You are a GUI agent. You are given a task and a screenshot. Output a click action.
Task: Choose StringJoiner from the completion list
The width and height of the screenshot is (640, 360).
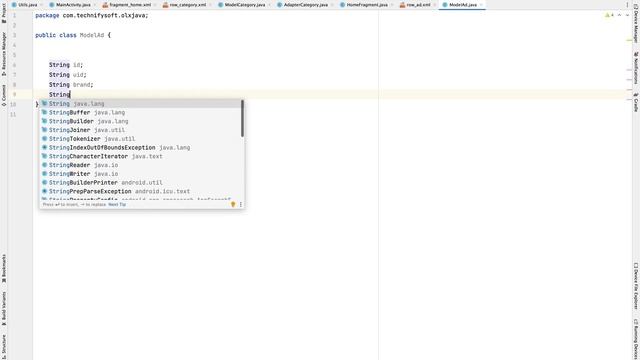141,130
